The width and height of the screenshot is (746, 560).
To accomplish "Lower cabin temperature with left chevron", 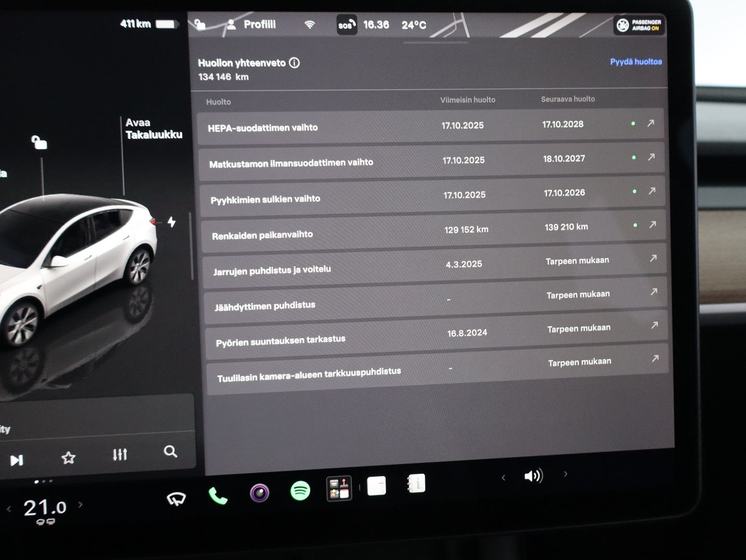I will coord(9,509).
